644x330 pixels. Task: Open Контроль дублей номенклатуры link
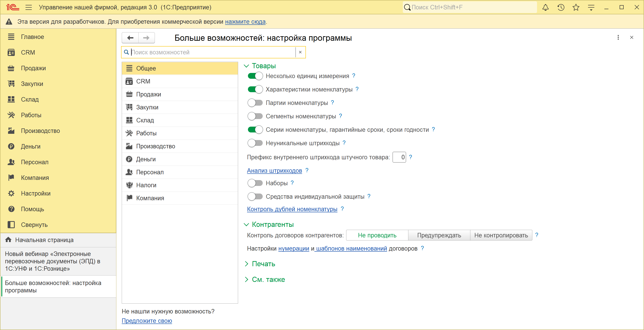pyautogui.click(x=292, y=209)
